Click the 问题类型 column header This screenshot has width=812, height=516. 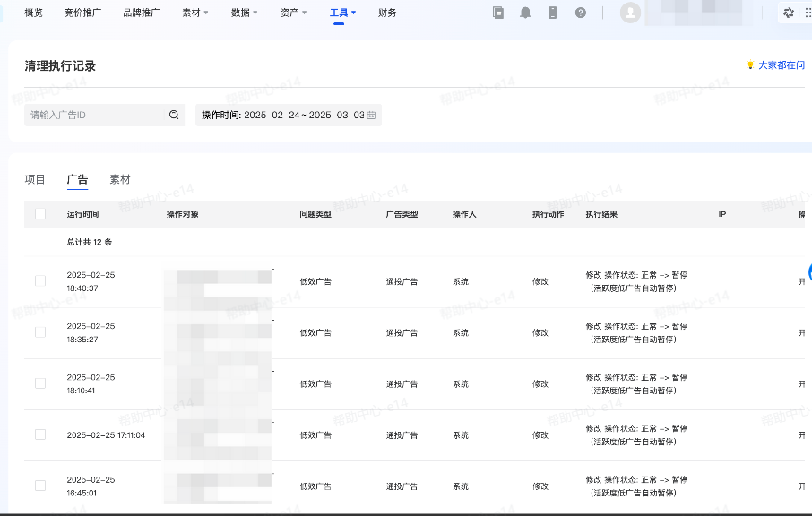click(315, 214)
